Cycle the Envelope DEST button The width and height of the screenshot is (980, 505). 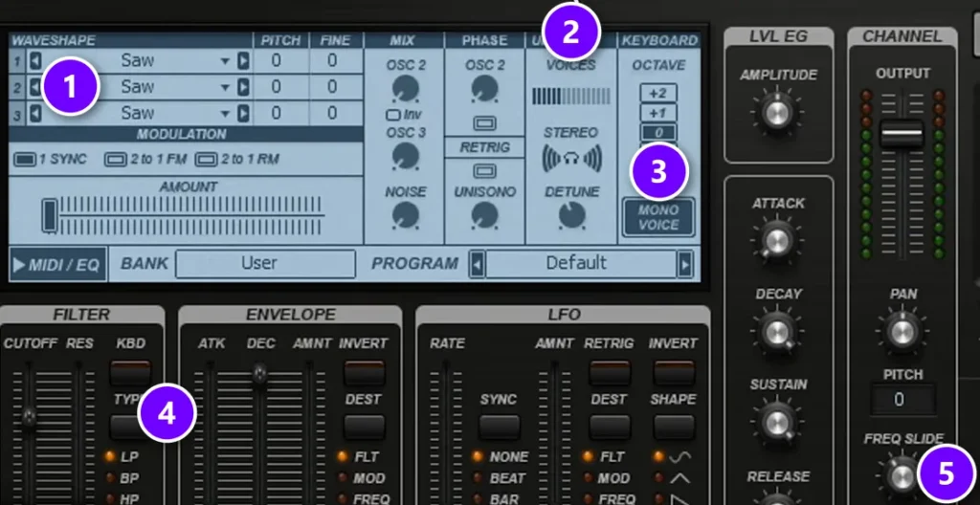(x=364, y=427)
